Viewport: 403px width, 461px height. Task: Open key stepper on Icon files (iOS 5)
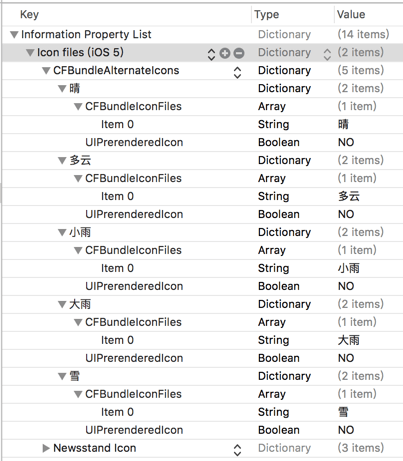pos(211,54)
